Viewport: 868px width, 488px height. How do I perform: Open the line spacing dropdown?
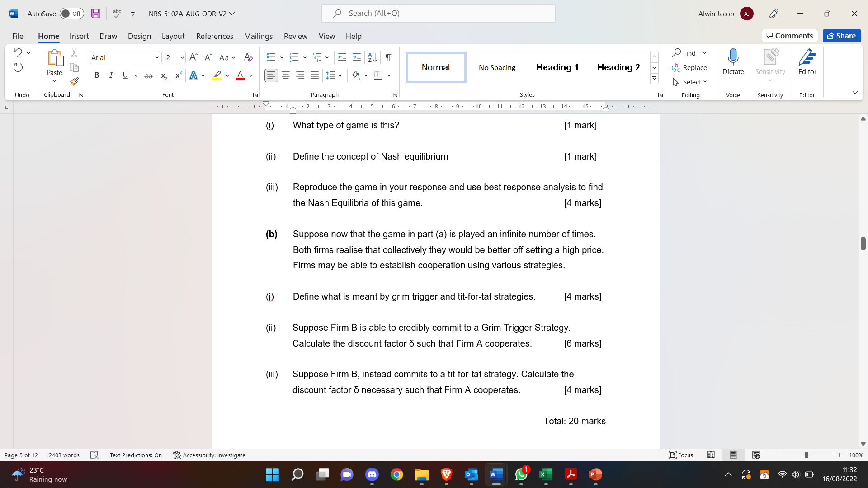coord(334,75)
